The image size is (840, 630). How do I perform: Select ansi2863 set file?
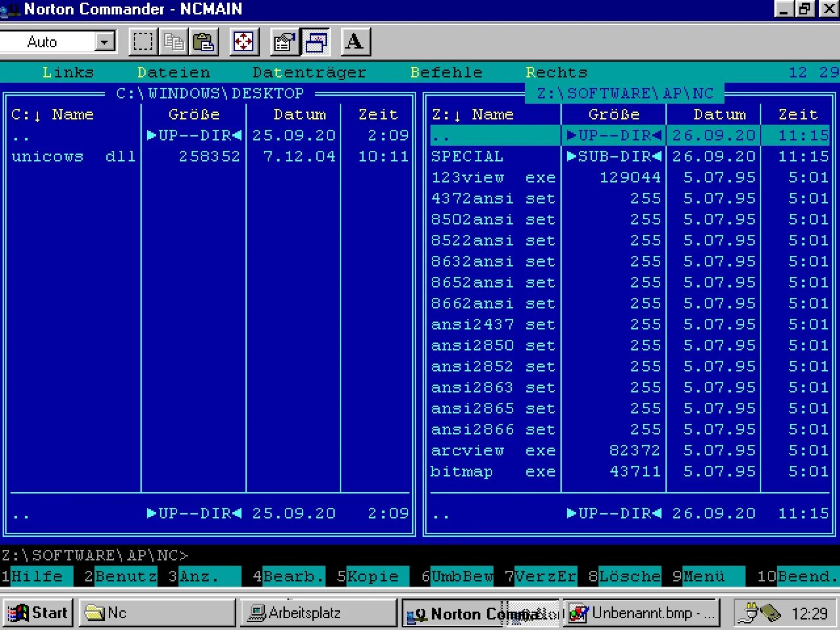click(630, 387)
